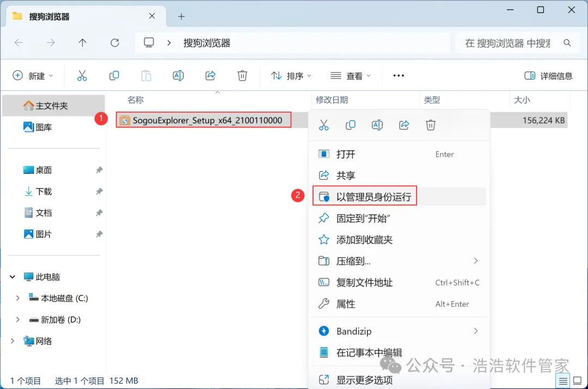Open 属性 from the context menu

(x=400, y=303)
